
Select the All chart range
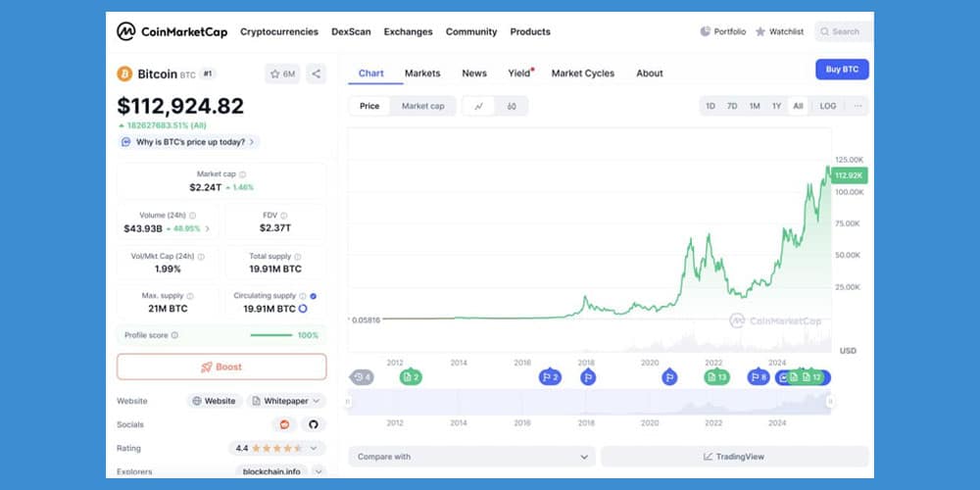[798, 106]
